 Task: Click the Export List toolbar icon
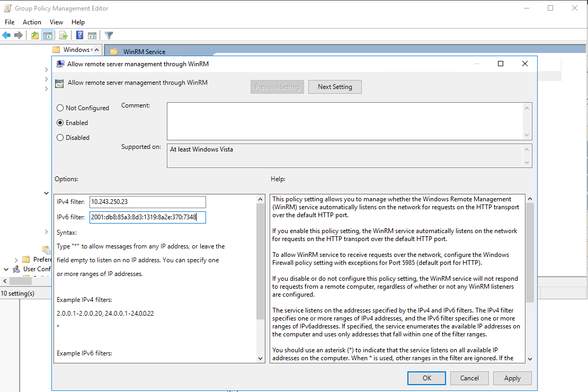[x=64, y=35]
